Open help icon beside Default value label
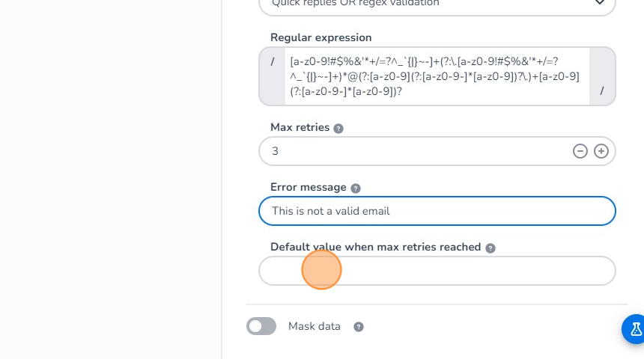Image resolution: width=644 pixels, height=359 pixels. (x=490, y=248)
